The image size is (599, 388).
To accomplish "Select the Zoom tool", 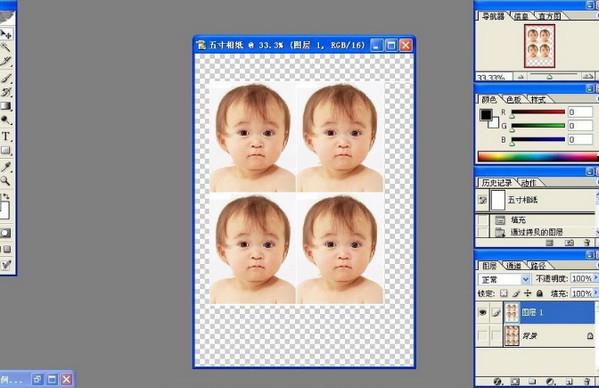I will point(5,181).
